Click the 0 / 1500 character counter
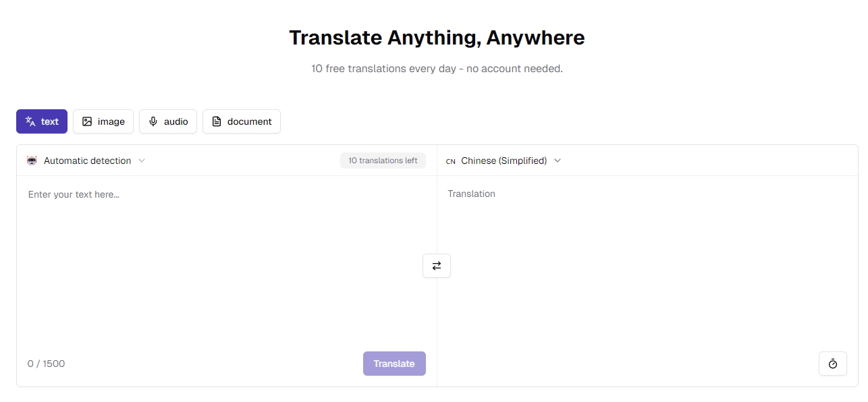 [47, 364]
